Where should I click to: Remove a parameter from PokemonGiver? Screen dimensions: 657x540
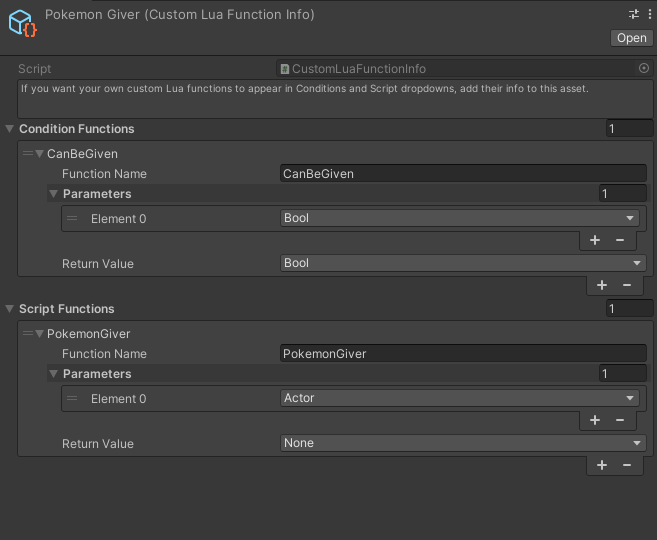point(620,420)
